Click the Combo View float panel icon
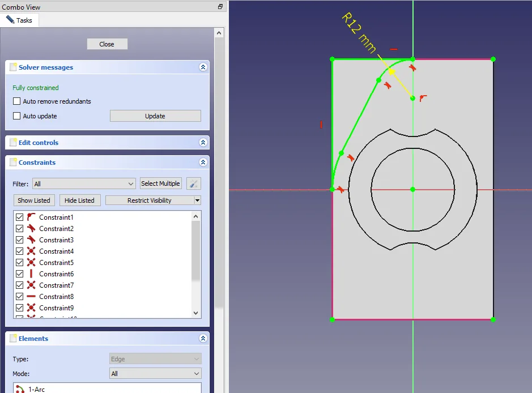Screen dimensions: 532x393 (x=220, y=7)
